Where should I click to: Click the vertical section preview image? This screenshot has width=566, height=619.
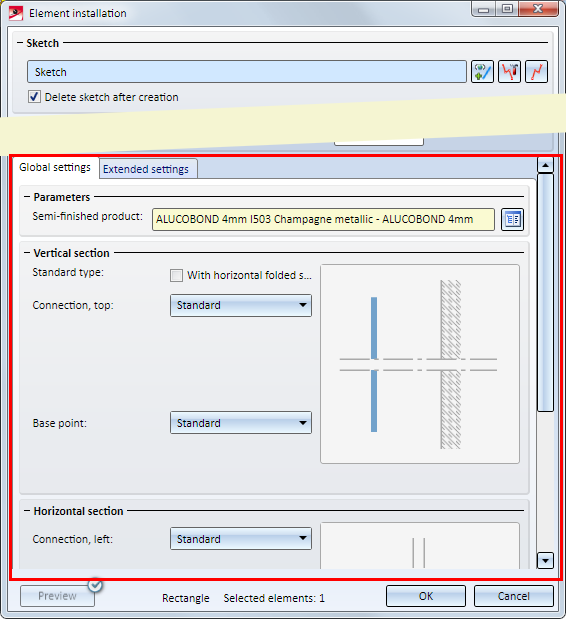420,364
